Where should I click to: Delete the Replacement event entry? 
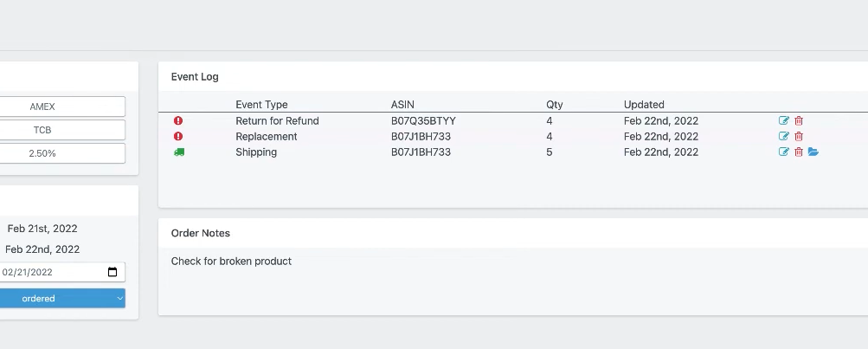[x=799, y=137]
